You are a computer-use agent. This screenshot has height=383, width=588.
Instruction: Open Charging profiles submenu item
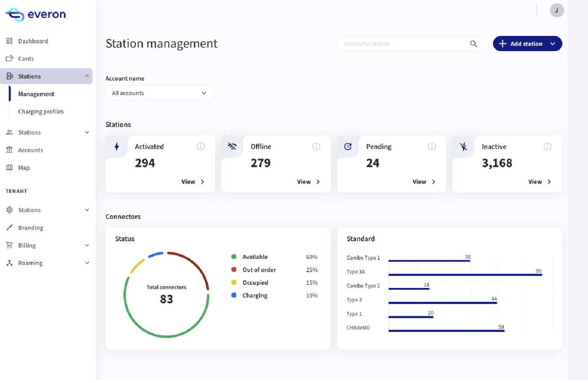[x=41, y=111]
